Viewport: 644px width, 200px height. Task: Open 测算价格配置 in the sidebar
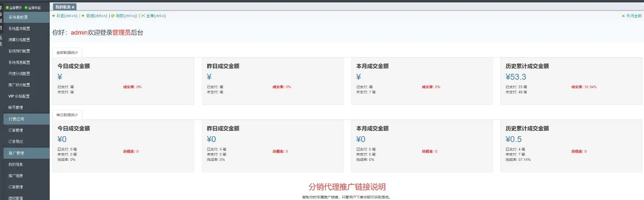coord(19,40)
